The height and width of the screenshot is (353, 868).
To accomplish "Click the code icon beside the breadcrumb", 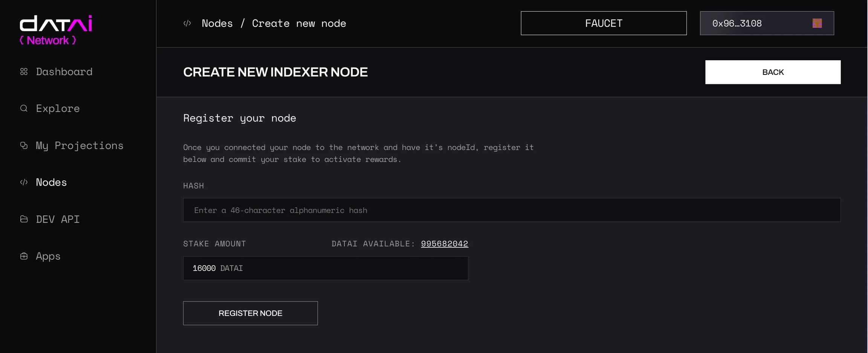I will click(x=187, y=23).
